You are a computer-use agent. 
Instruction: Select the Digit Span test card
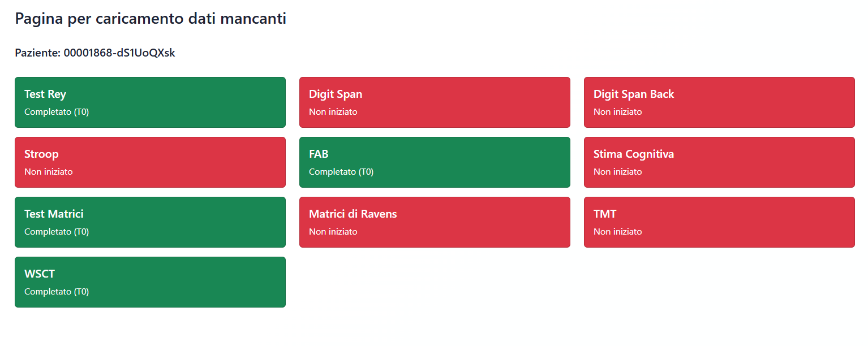(435, 102)
